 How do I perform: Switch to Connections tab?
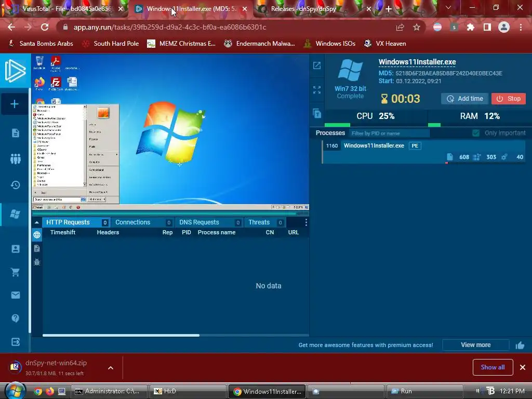click(143, 222)
